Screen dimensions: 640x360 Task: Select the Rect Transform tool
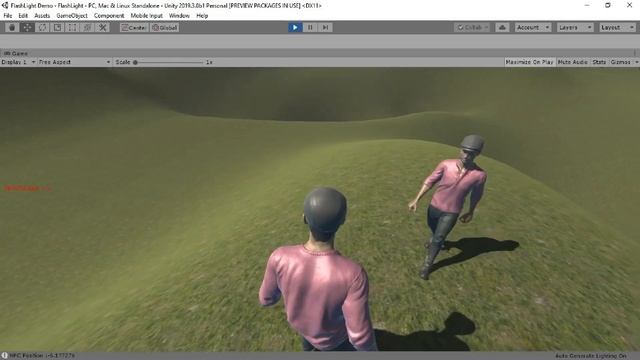click(72, 27)
